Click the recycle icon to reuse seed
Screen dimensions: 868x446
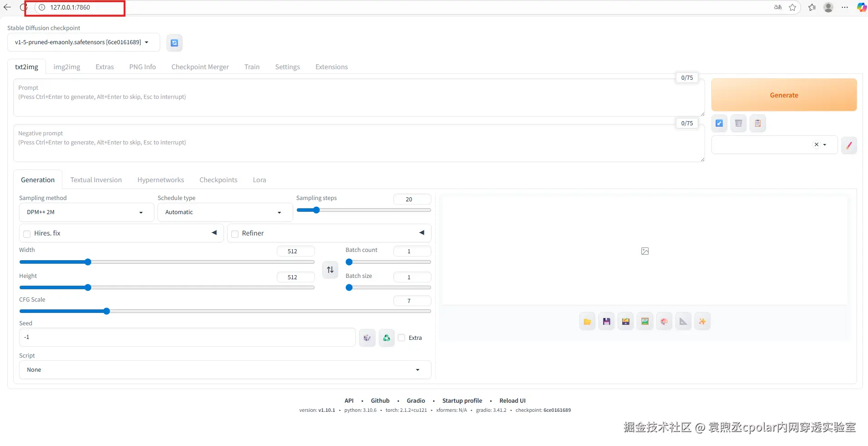tap(386, 338)
